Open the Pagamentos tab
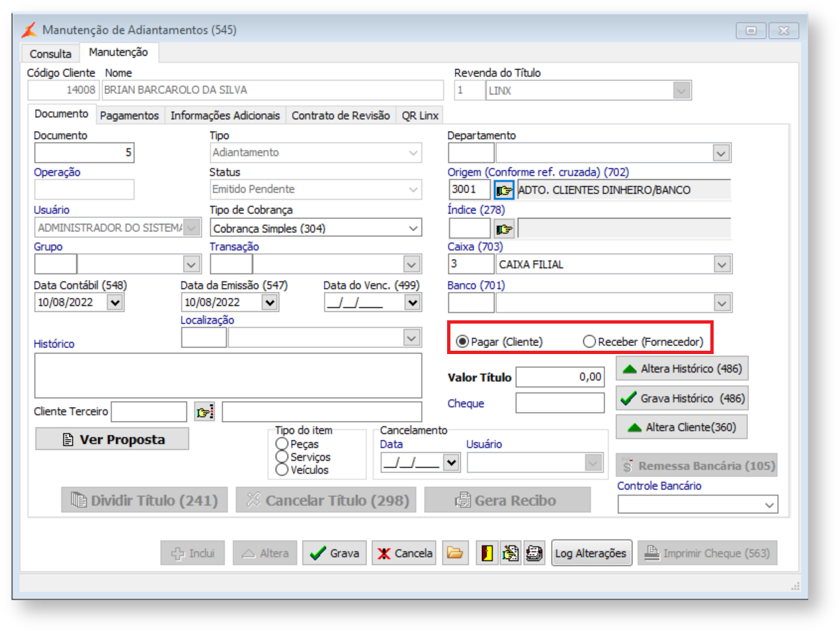Image resolution: width=840 pixels, height=632 pixels. coord(130,115)
